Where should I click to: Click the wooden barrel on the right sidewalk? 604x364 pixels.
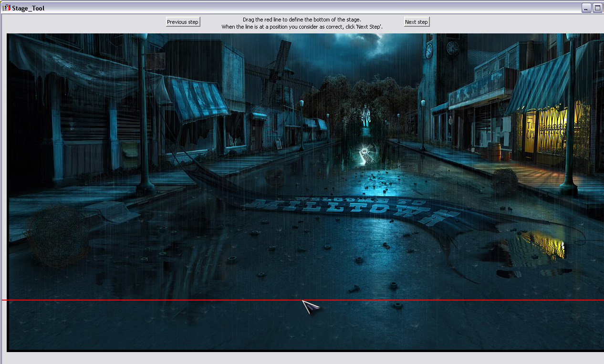click(494, 151)
